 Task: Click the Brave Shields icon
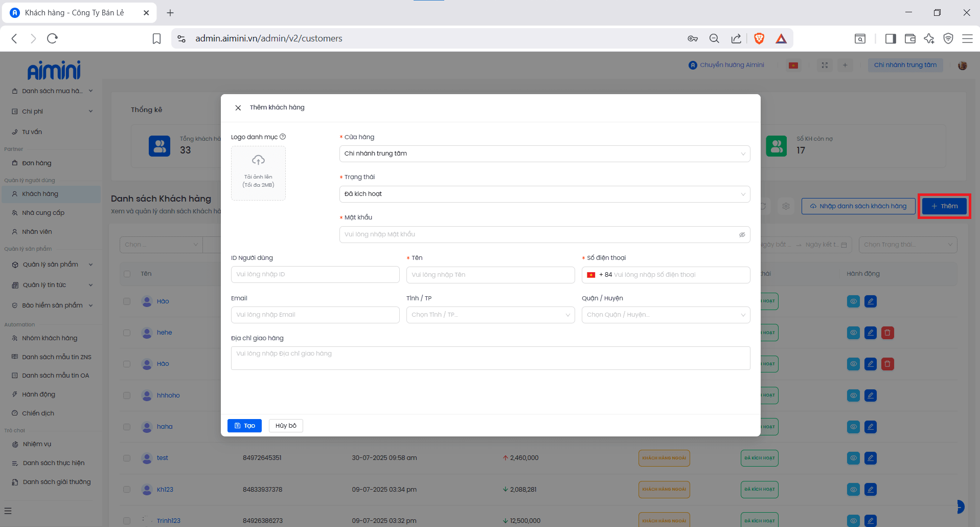click(759, 38)
